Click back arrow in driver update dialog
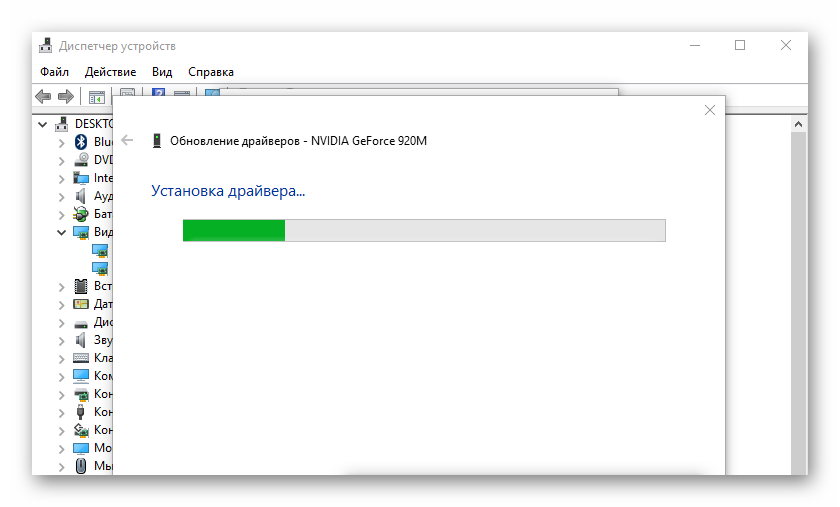 point(127,141)
